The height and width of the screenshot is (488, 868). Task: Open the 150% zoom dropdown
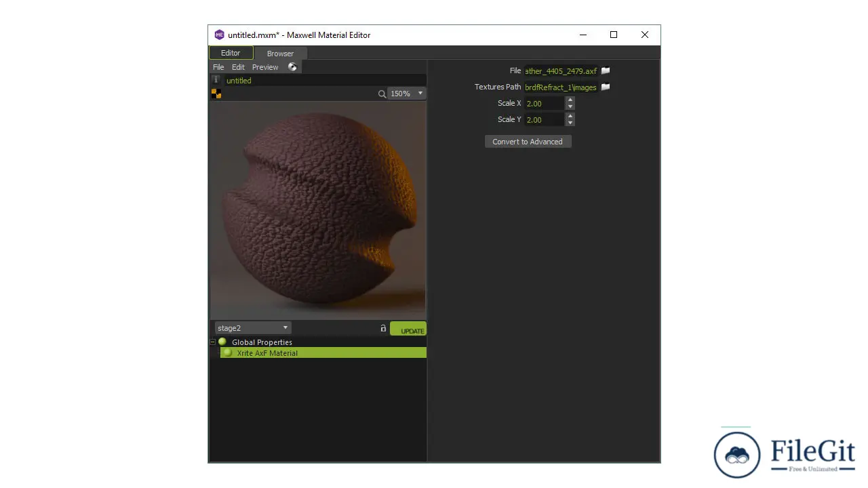click(407, 94)
